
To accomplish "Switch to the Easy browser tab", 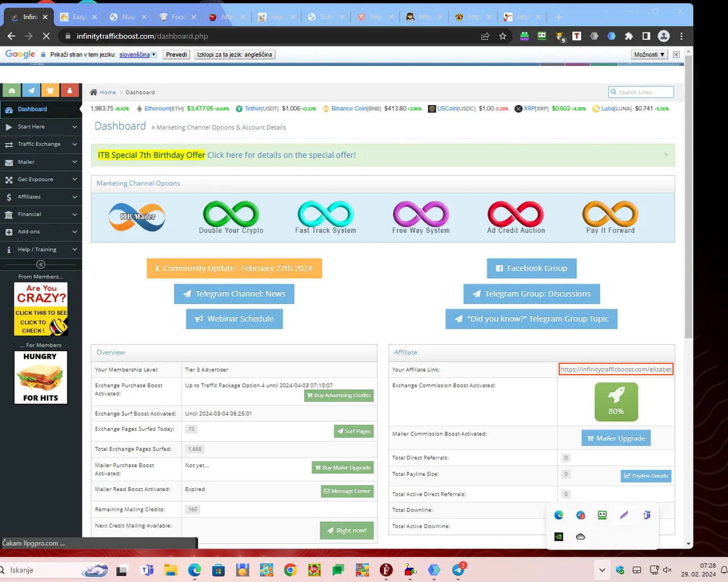I will 78,17.
